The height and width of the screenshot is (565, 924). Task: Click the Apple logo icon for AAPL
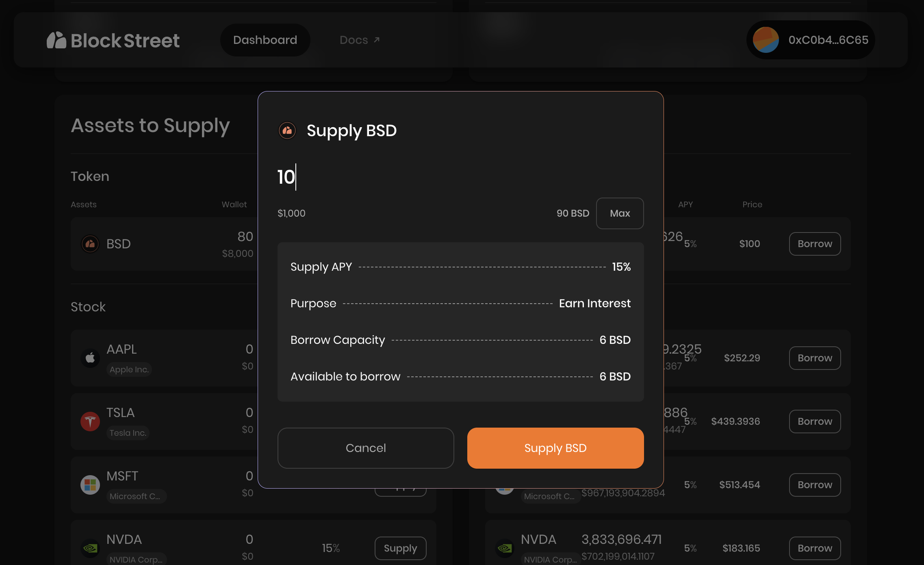90,358
